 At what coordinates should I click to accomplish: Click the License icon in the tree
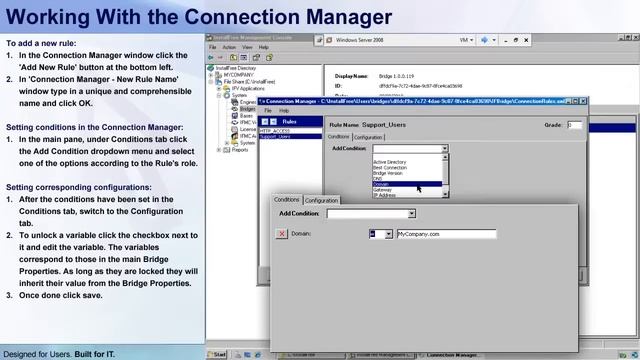coord(235,129)
